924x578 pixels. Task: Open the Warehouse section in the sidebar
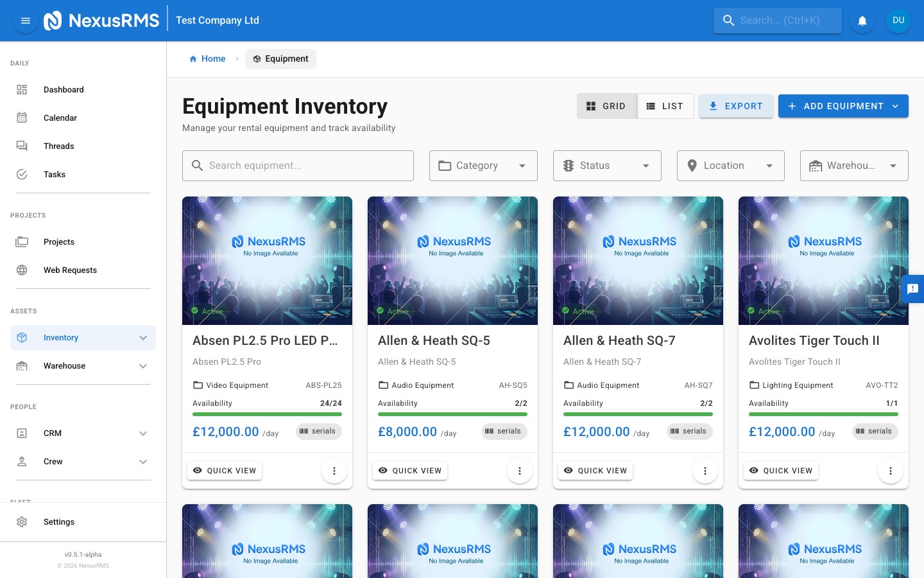64,365
